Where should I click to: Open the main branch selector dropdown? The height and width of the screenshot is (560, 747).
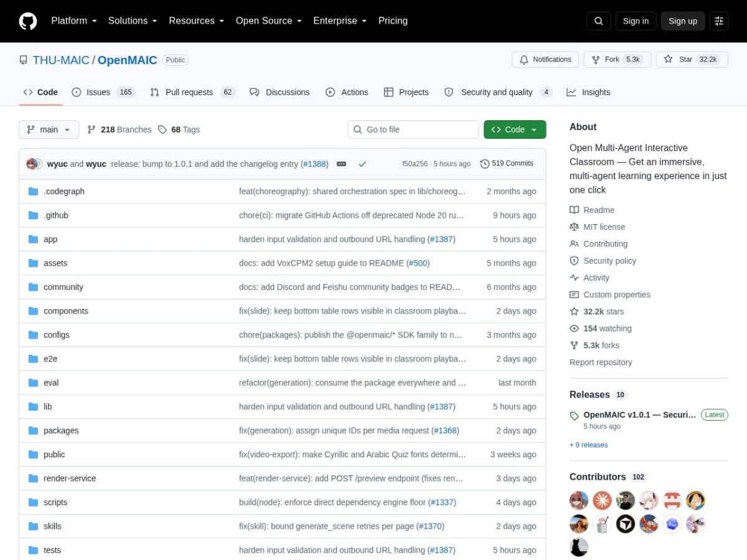(49, 129)
